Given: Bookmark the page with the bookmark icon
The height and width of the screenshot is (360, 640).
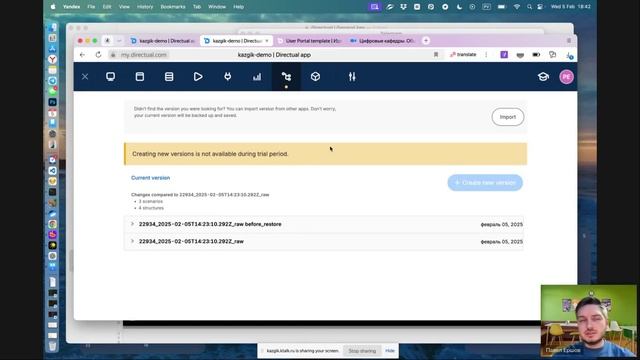Looking at the screenshot, I should [x=436, y=55].
